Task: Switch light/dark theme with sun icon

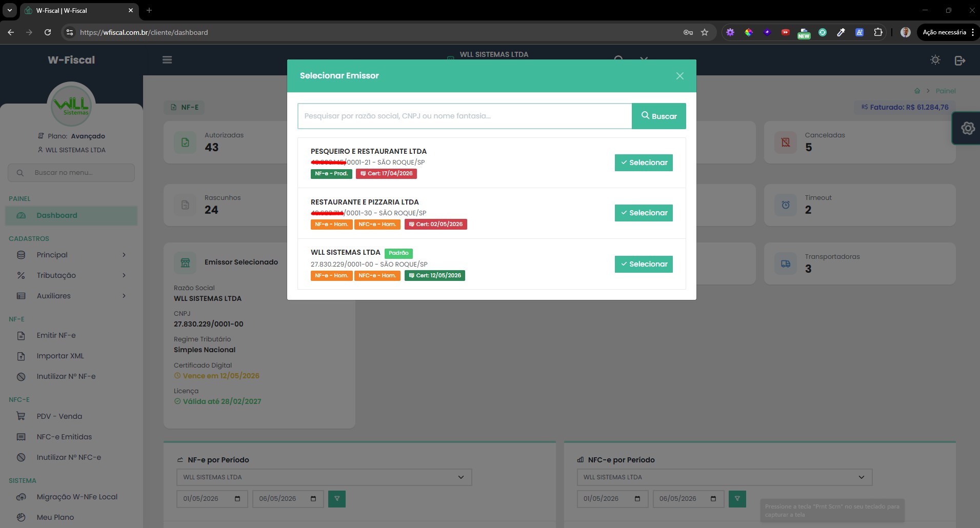Action: tap(935, 60)
